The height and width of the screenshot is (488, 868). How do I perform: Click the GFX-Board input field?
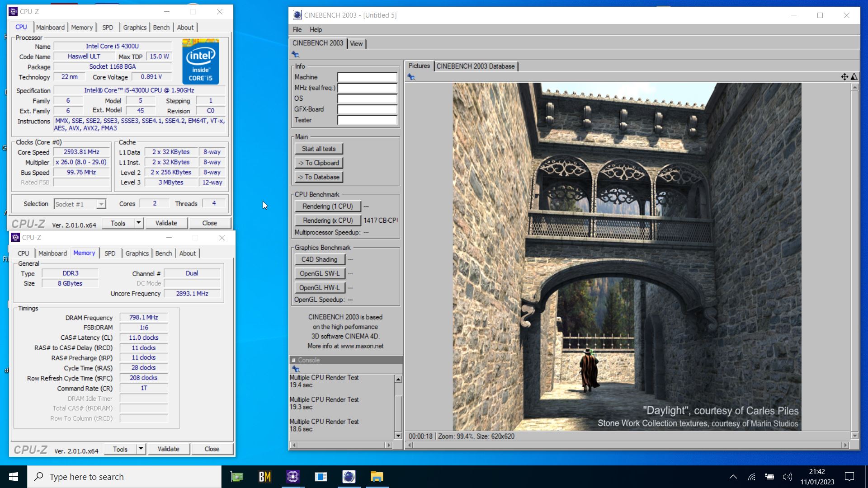coord(367,109)
